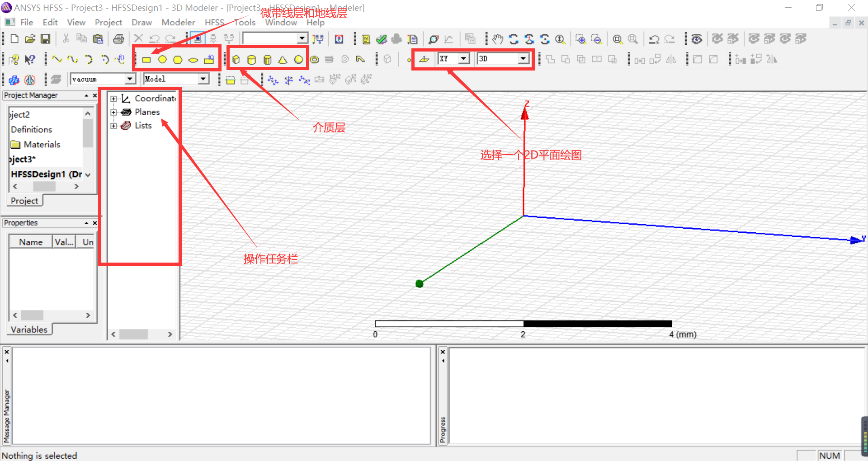This screenshot has width=868, height=461.
Task: Select the Draw Rectangle tool
Action: click(146, 60)
